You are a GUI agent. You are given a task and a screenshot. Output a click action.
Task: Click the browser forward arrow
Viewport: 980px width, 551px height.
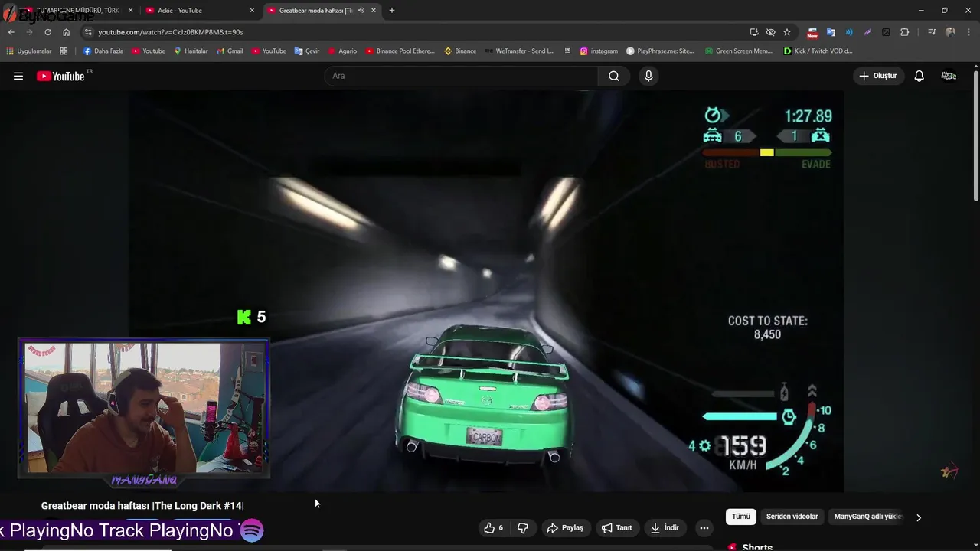pyautogui.click(x=29, y=32)
